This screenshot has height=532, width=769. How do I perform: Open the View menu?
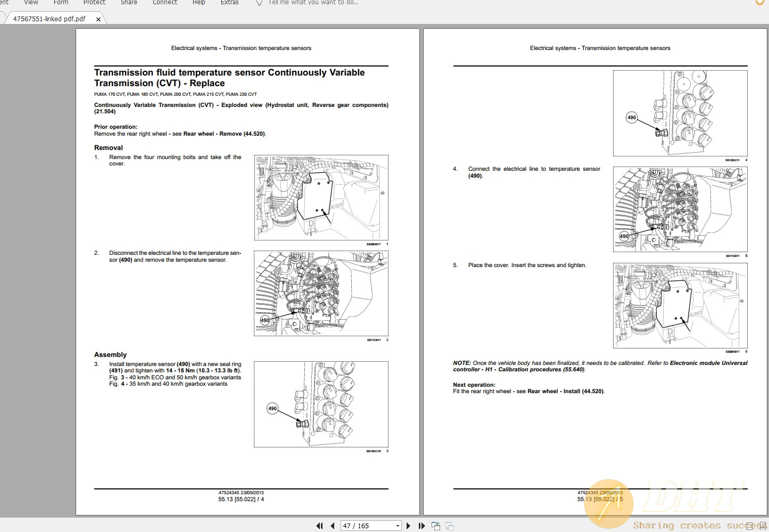(30, 3)
